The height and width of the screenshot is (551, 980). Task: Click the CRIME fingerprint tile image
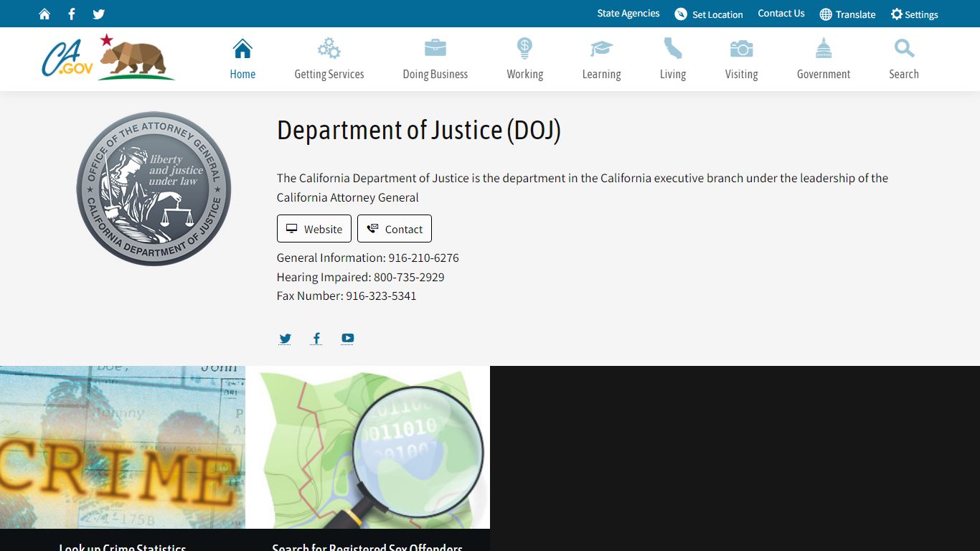coord(123,448)
